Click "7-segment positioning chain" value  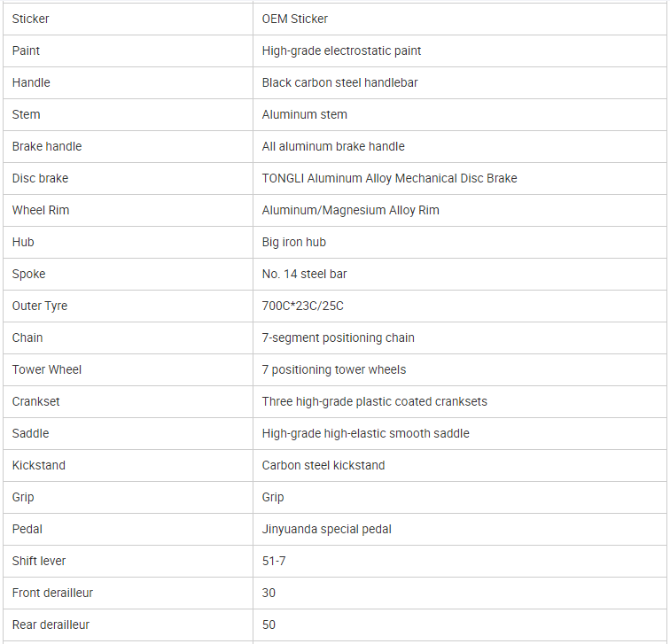click(x=338, y=338)
